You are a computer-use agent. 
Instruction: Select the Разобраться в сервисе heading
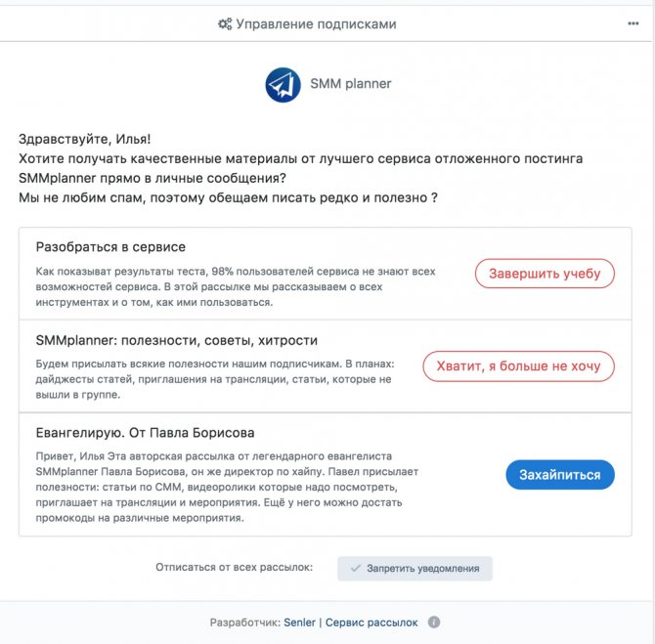110,247
